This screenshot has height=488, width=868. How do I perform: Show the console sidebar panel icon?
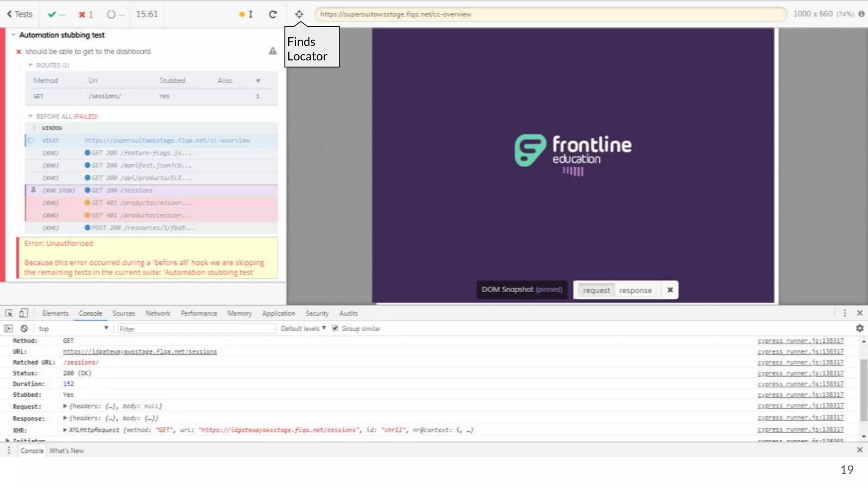click(8, 328)
